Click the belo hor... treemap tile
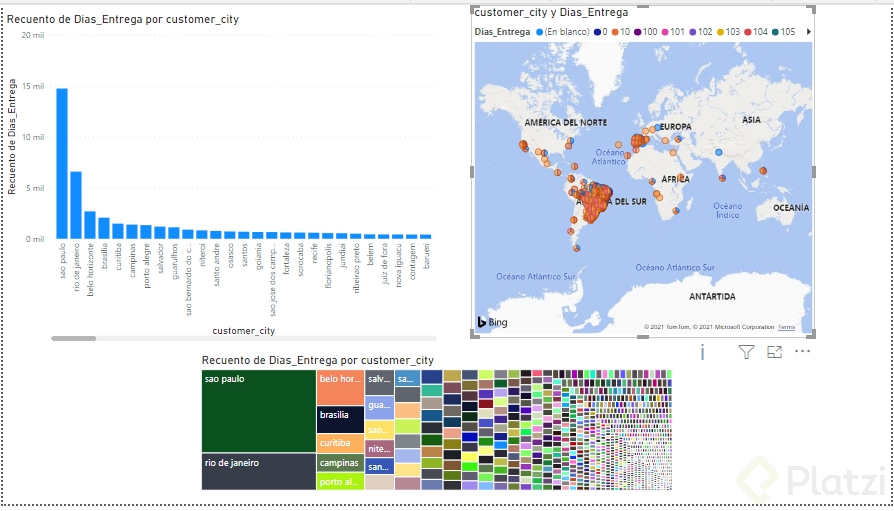The image size is (894, 511). [340, 387]
